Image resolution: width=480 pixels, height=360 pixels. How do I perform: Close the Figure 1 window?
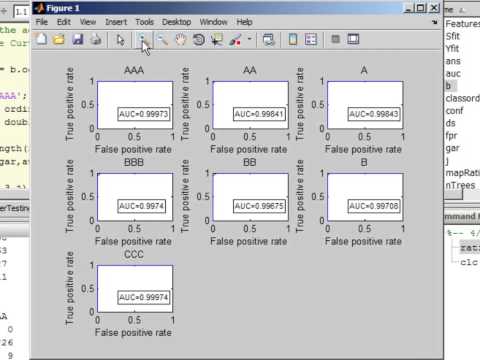(x=434, y=8)
